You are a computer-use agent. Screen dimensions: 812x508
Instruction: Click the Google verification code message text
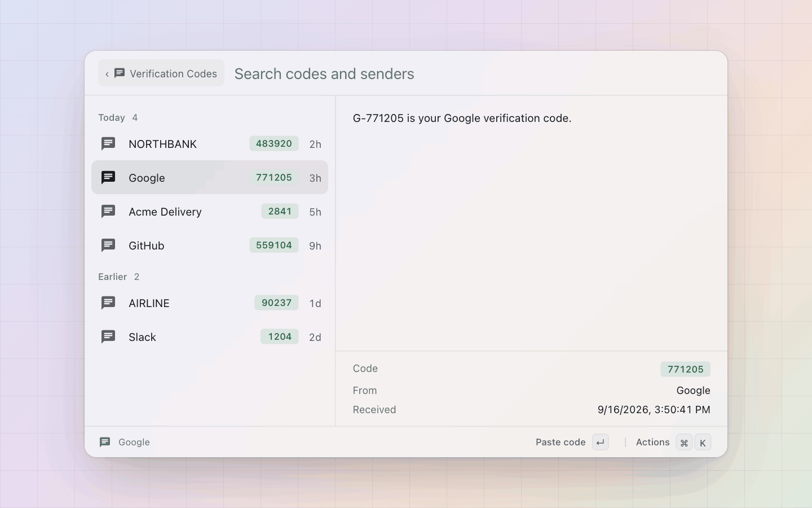462,118
